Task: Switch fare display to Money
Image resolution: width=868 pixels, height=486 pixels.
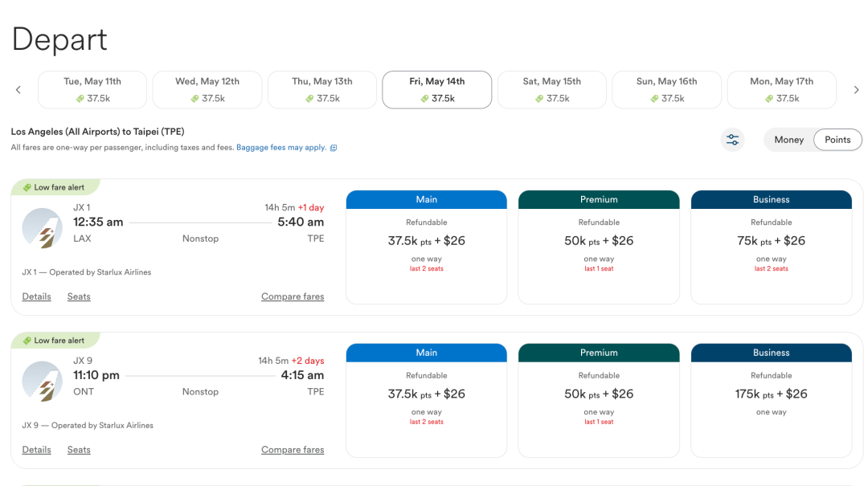Action: point(789,140)
